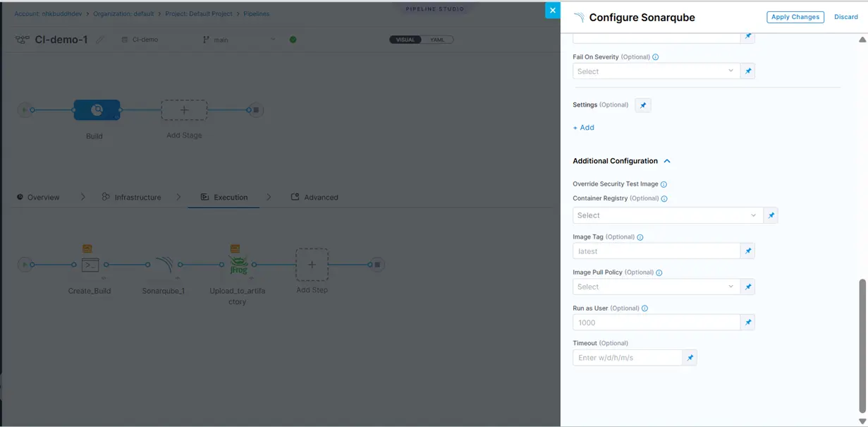Info icon for Override Security Test Image
Viewport: 868px width, 427px height.
coord(664,184)
